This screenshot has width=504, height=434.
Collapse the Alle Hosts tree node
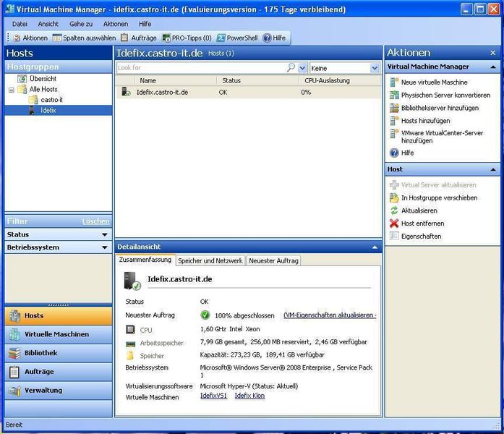pos(12,90)
